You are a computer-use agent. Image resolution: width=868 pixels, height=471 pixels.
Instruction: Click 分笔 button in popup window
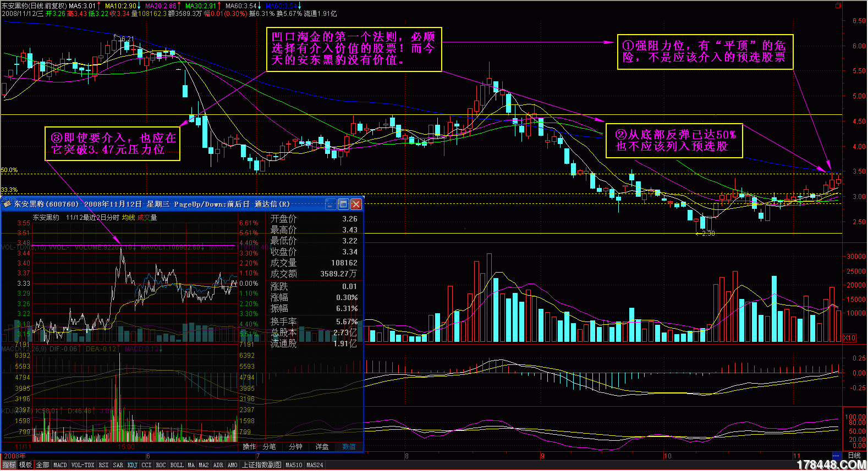pos(269,447)
